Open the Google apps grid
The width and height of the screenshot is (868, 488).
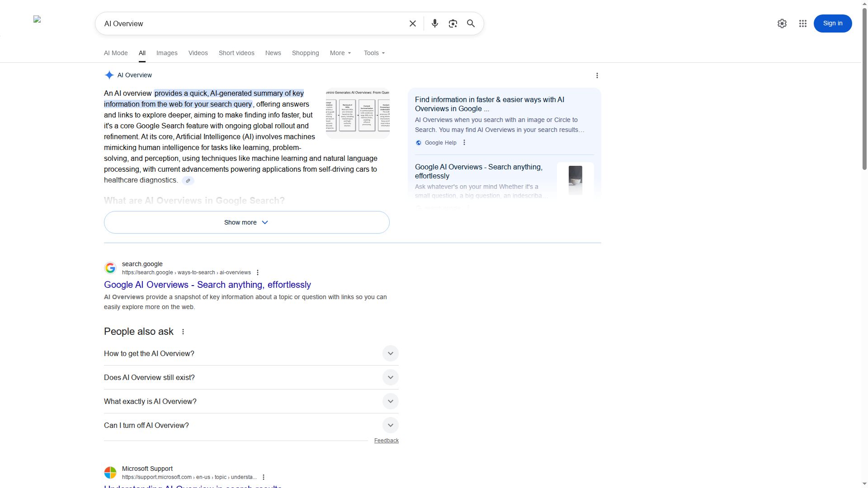tap(802, 23)
